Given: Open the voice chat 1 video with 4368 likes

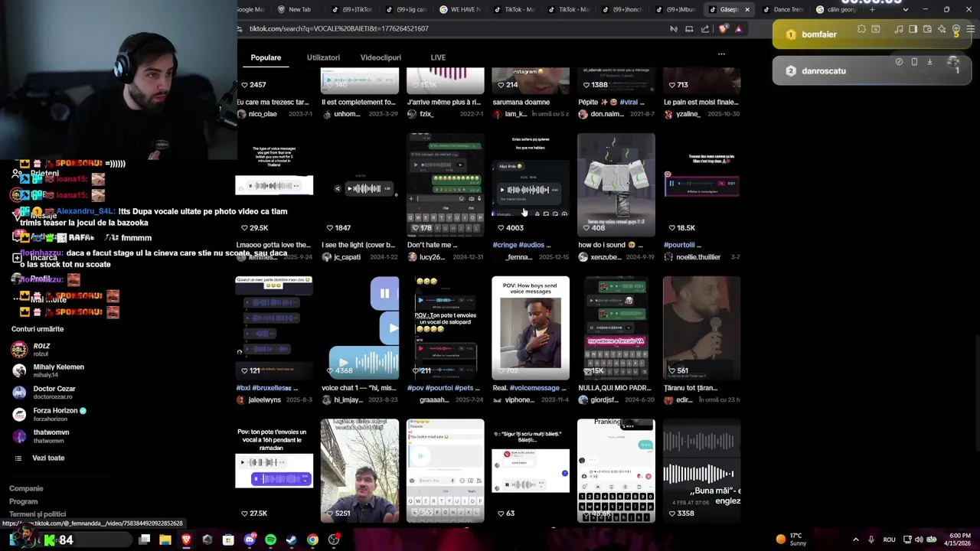Looking at the screenshot, I should coord(360,328).
